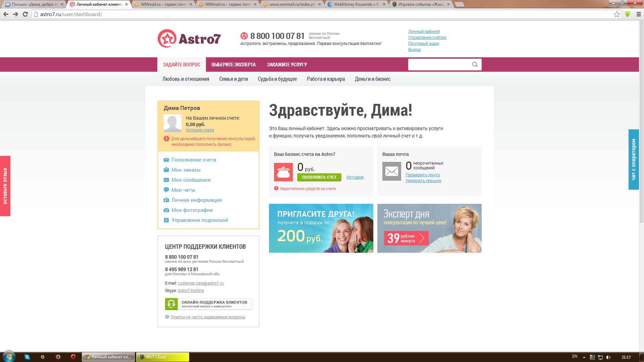The height and width of the screenshot is (362, 644).
Task: Switch to WebMoney Кошелёк tab
Action: 356,4
